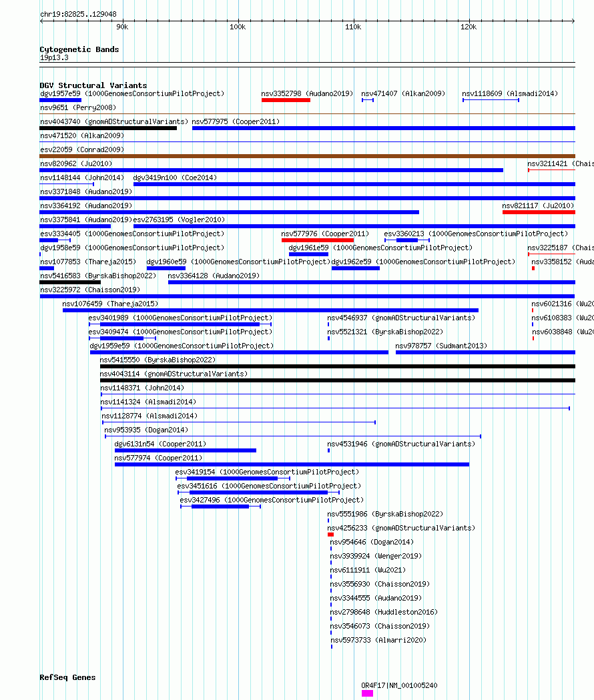This screenshot has width=594, height=700.
Task: Click the esv3334405 variant label
Action: [x=132, y=234]
